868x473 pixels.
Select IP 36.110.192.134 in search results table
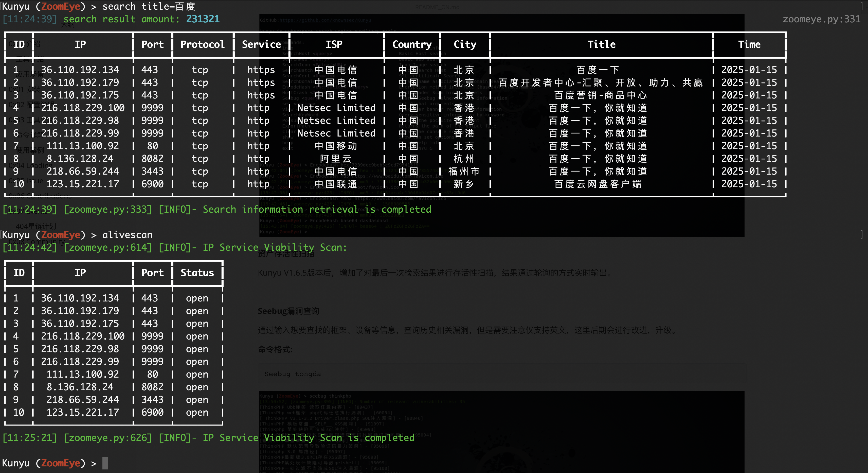[80, 70]
